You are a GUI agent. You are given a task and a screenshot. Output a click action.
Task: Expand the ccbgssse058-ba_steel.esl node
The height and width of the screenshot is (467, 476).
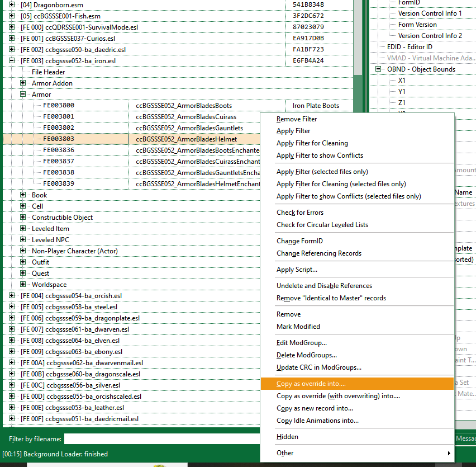pos(12,307)
